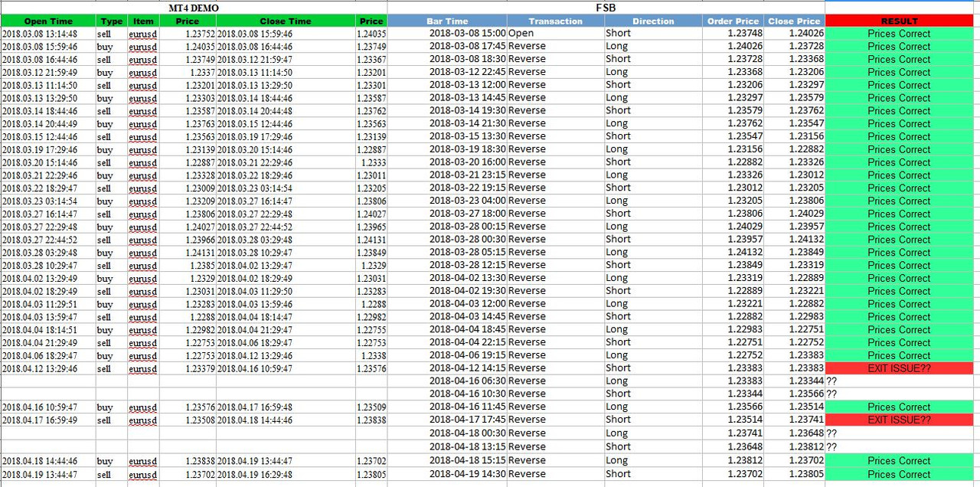Click the ?? mark in the 2018-04-16 10:30 row
This screenshot has height=487, width=980.
pos(831,394)
